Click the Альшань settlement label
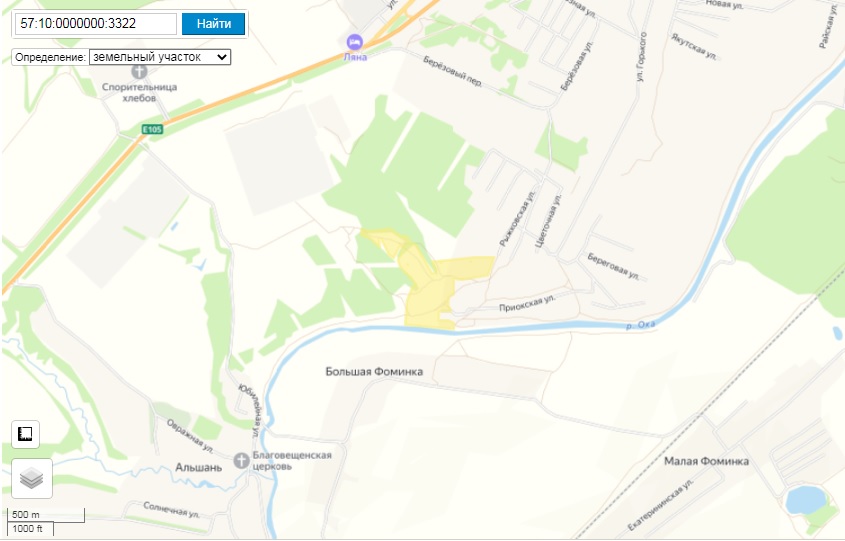Screen dimensions: 845x541 [x=198, y=467]
